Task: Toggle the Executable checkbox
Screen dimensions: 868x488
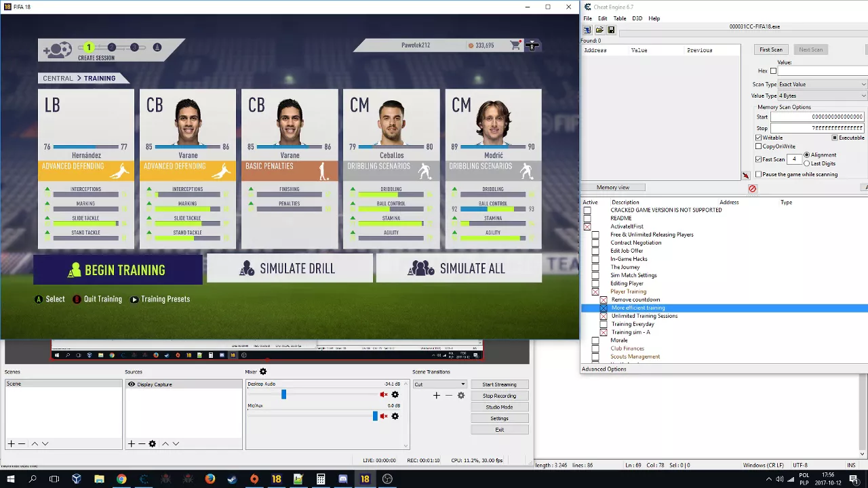Action: [835, 138]
